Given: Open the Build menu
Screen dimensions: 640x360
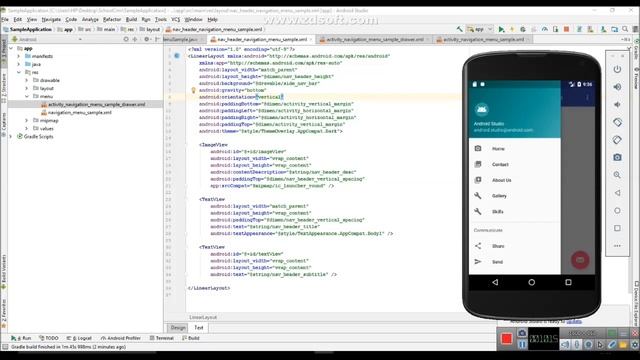Looking at the screenshot, I should (131, 19).
